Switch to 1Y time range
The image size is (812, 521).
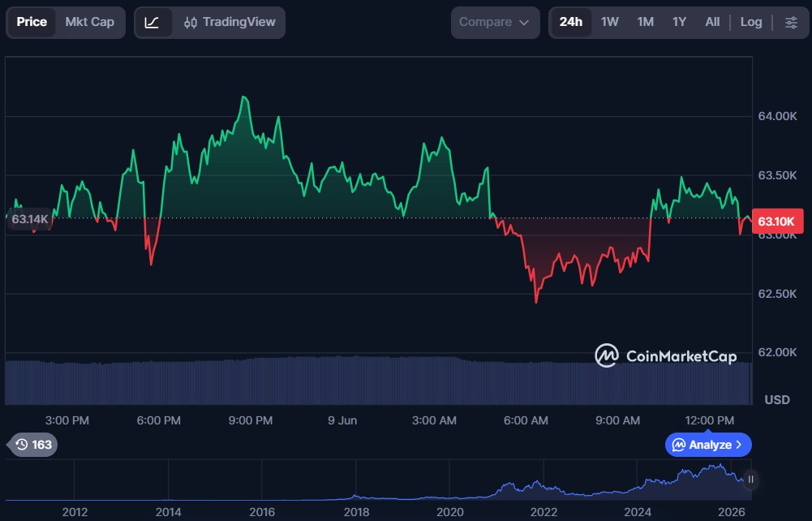point(679,22)
